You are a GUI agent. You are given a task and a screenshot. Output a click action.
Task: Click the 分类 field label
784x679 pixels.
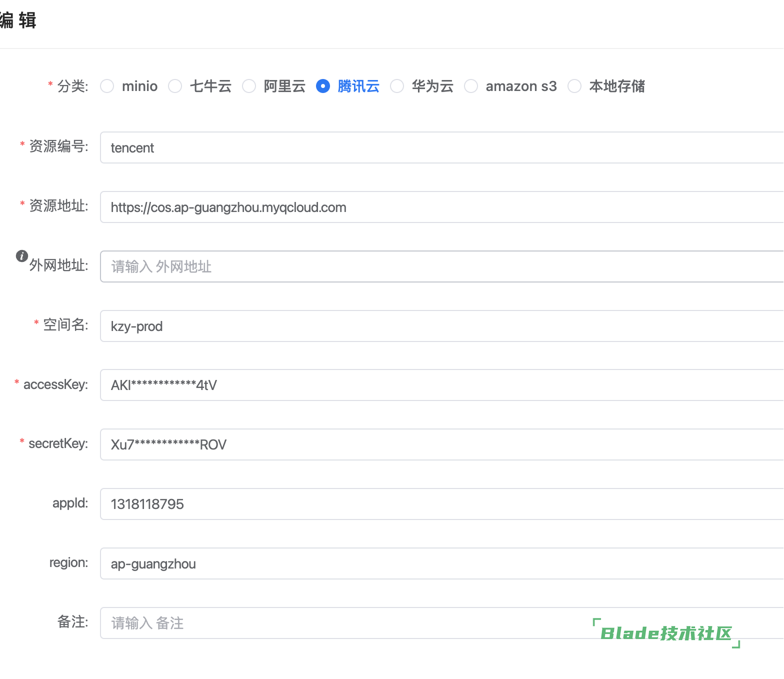pyautogui.click(x=72, y=86)
